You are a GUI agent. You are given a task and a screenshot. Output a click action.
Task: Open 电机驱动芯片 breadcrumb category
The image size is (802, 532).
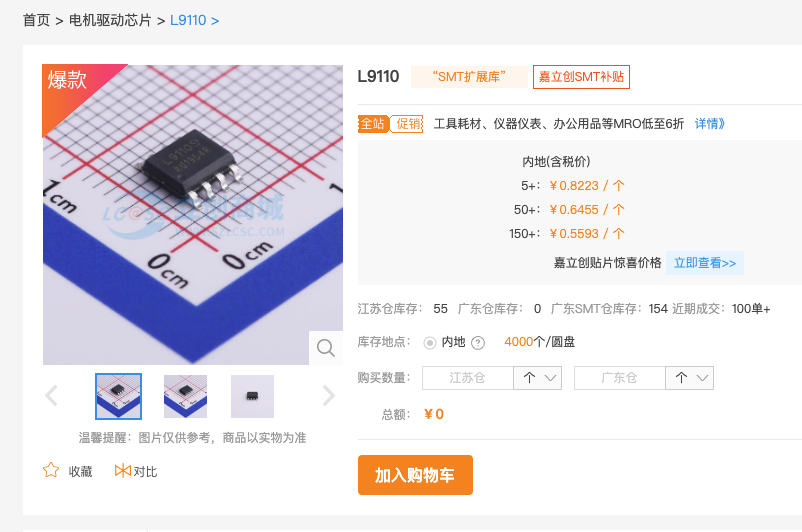(x=110, y=20)
